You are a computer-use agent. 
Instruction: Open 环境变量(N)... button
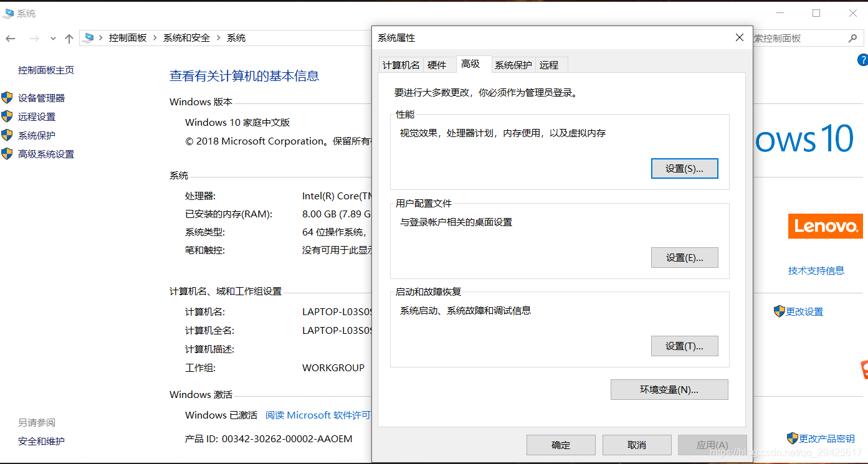point(669,389)
